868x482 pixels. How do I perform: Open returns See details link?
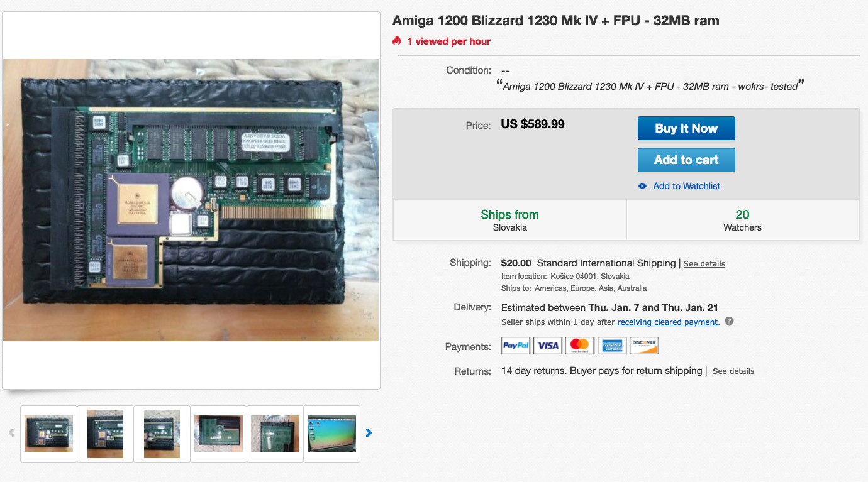(733, 371)
